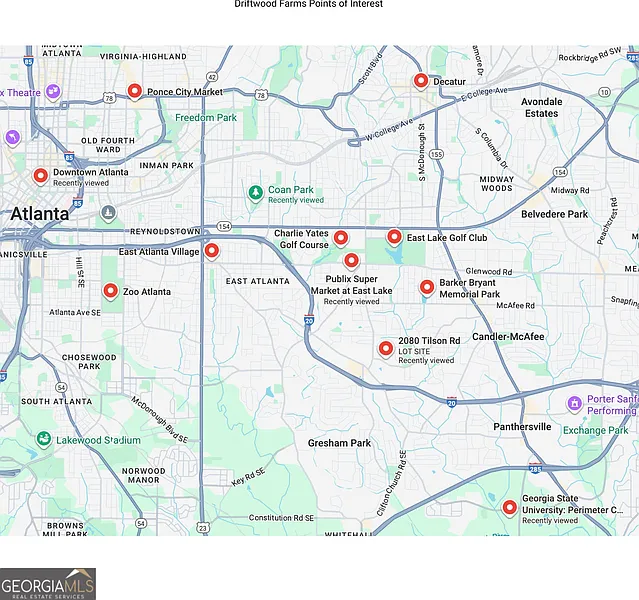
Task: Click the Ponce City Market map pin
Action: 134,92
